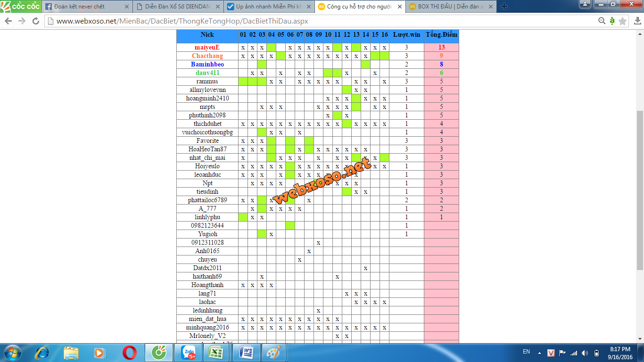
Task: Close the 'BOX THI ĐẤU' tab
Action: 490,7
